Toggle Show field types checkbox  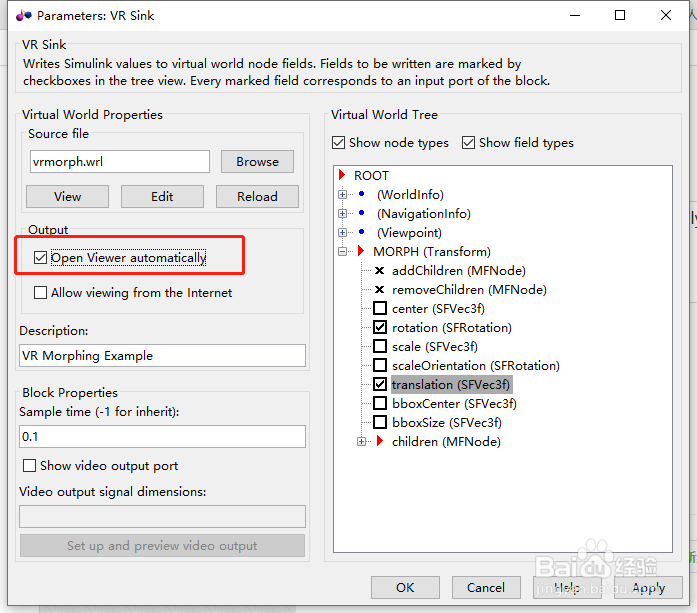468,143
